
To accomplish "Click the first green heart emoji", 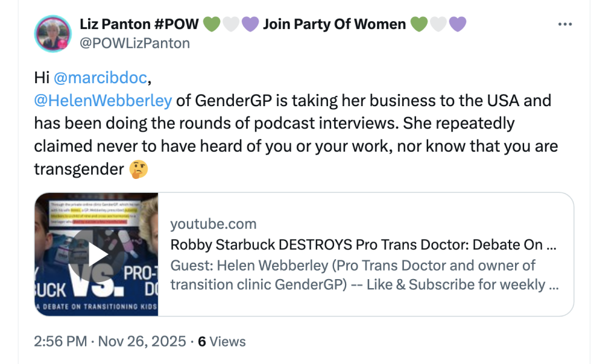I will point(212,24).
